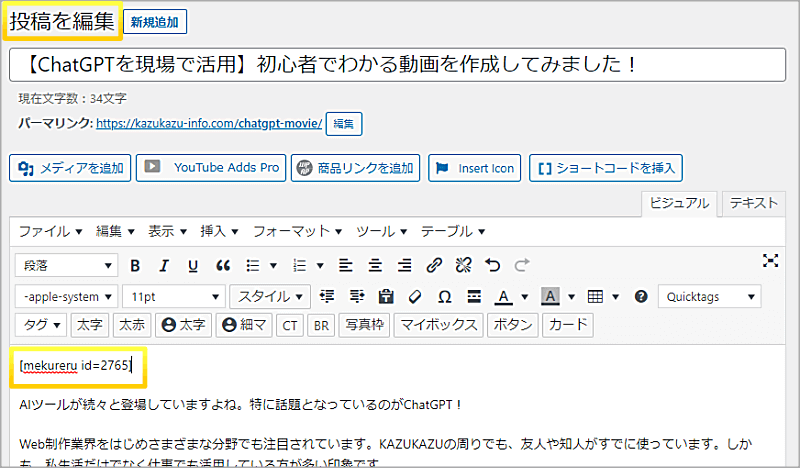Viewport: 800px width, 468px height.
Task: Redo the last edit
Action: pos(522,265)
